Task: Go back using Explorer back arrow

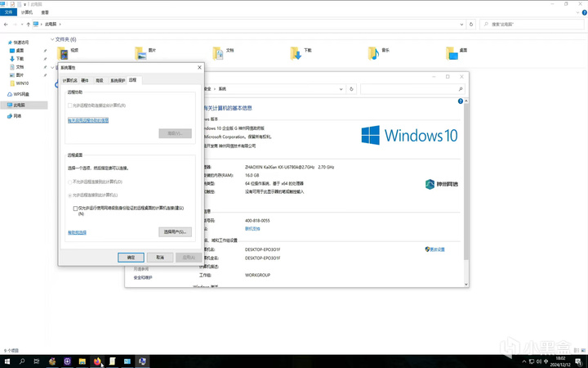Action: [x=6, y=25]
